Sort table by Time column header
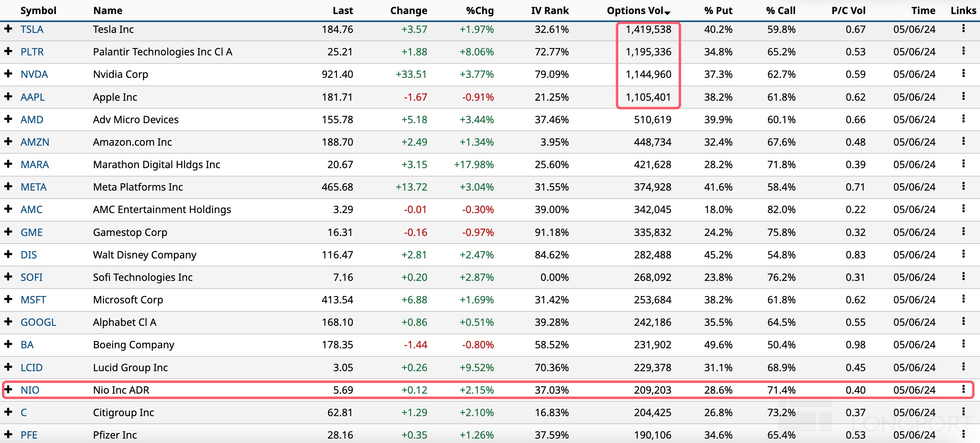 point(923,10)
